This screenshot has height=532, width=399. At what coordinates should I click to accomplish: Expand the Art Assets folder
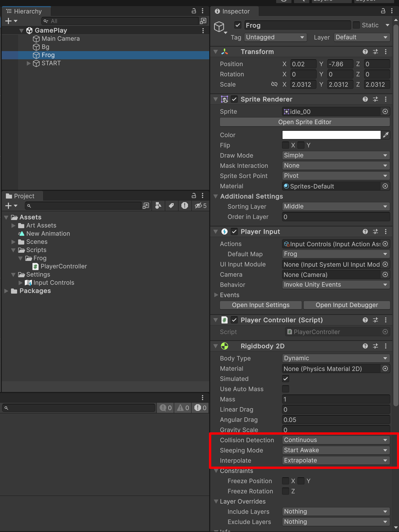coord(13,225)
